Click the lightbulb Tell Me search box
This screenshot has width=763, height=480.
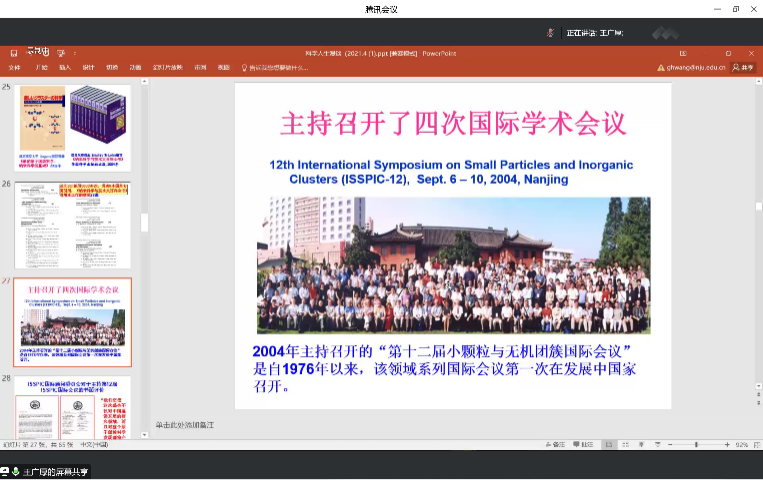click(274, 68)
